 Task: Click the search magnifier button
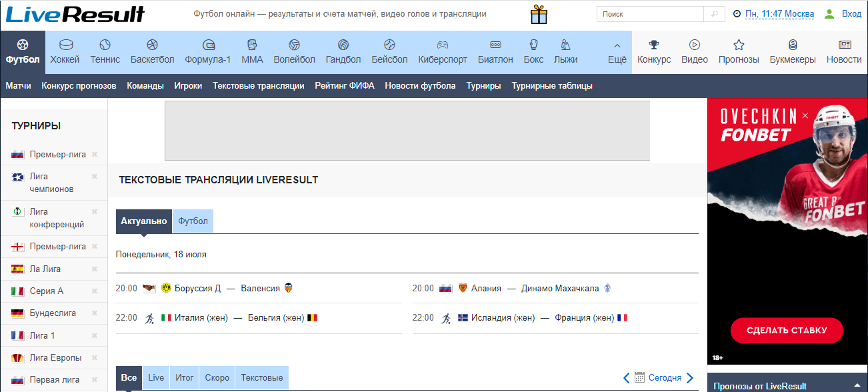pos(714,14)
